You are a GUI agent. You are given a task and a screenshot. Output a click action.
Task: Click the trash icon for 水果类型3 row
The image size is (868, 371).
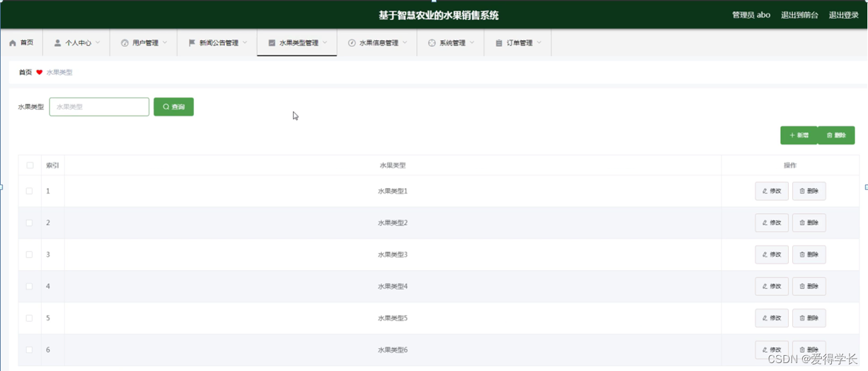(802, 255)
